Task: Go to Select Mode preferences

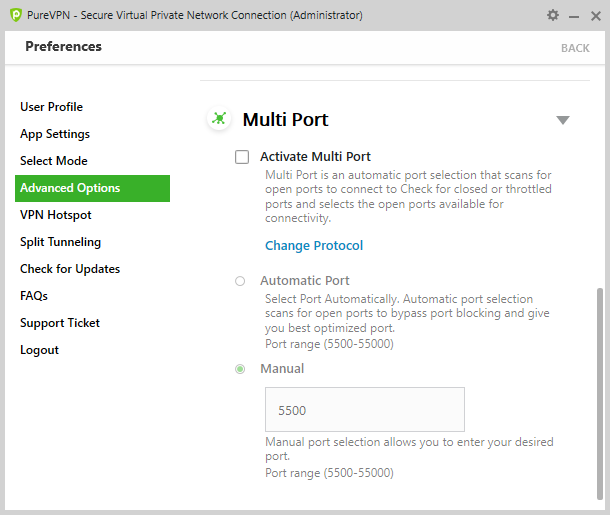Action: tap(54, 161)
